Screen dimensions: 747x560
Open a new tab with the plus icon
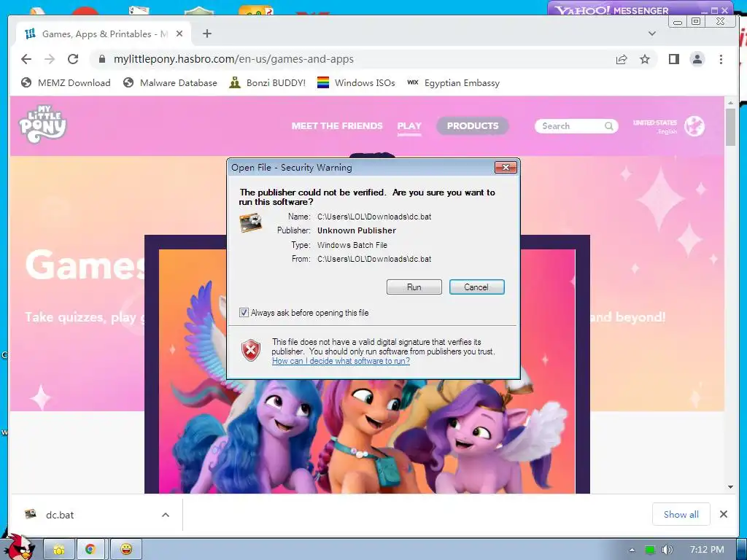206,34
